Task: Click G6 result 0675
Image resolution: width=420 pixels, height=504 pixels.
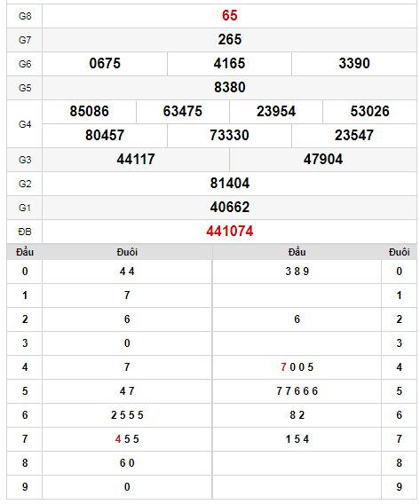Action: click(x=105, y=63)
